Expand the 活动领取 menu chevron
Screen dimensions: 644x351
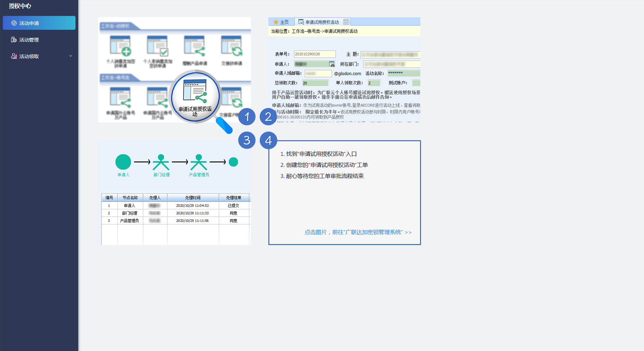(x=71, y=56)
